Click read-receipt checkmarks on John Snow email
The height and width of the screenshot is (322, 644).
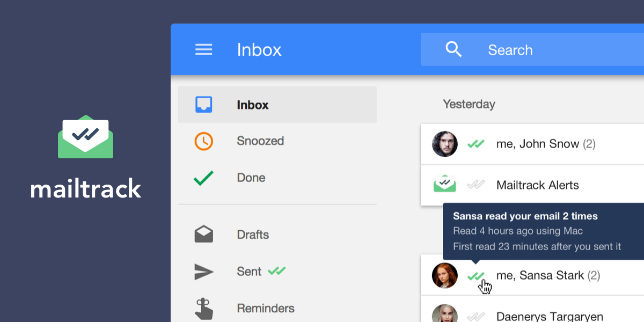coord(475,144)
